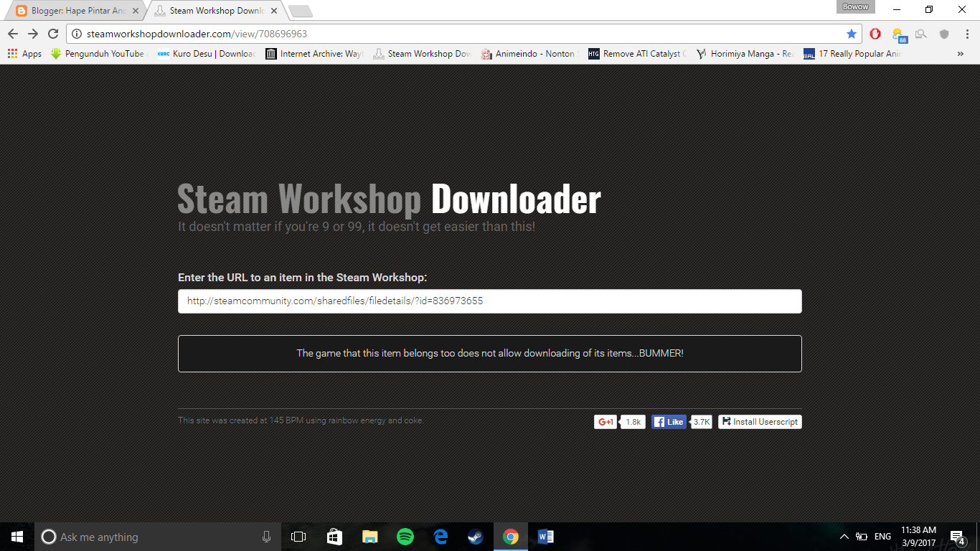This screenshot has width=980, height=551.
Task: Toggle the ad blocker extension icon
Action: tap(875, 33)
